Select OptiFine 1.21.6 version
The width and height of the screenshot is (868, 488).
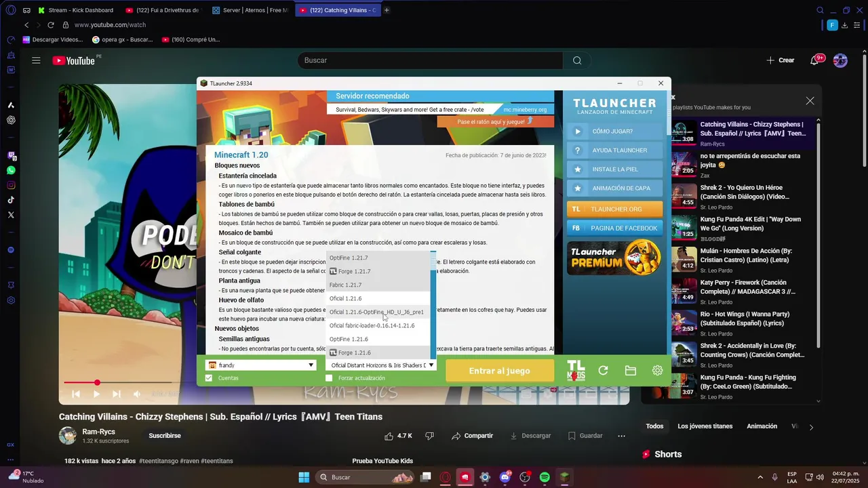pos(378,340)
